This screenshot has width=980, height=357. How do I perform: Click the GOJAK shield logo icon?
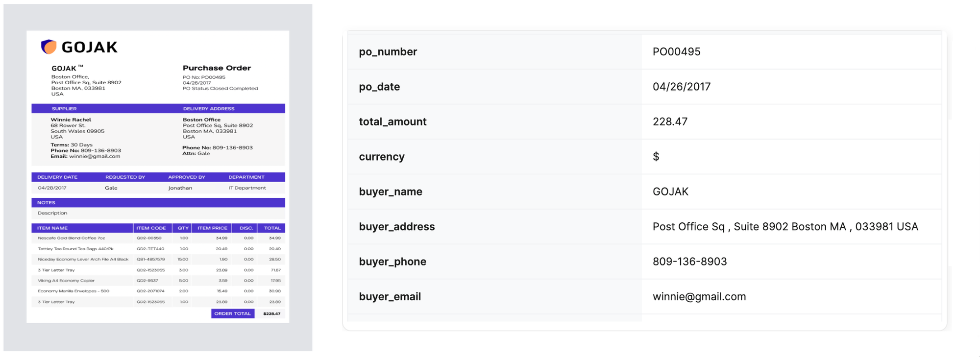pyautogui.click(x=49, y=47)
